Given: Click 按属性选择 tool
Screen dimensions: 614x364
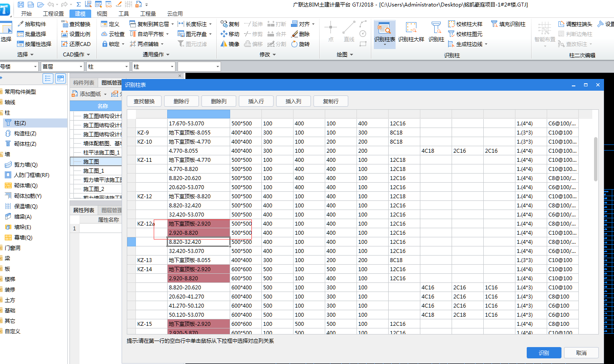Looking at the screenshot, I should pyautogui.click(x=34, y=44).
